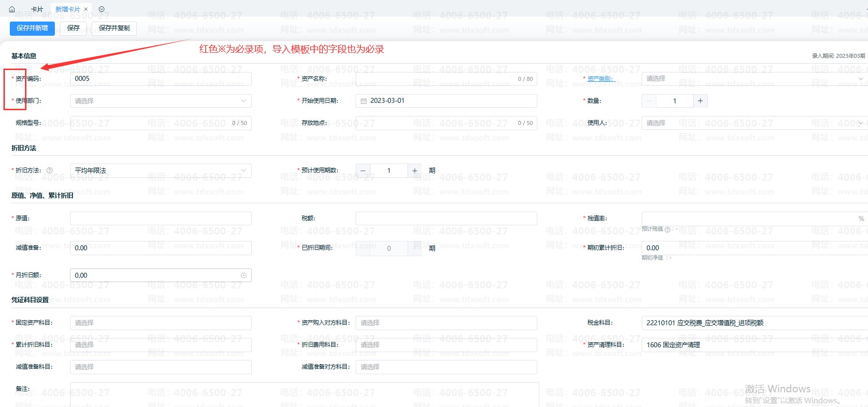Switch to the 卡片 tab
Screen dimensions: 868x407
point(37,9)
